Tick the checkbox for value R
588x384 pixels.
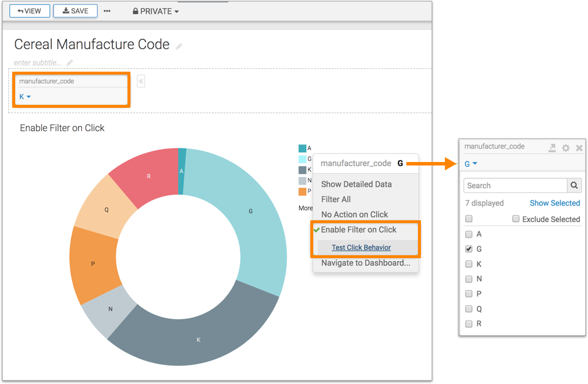(x=469, y=323)
